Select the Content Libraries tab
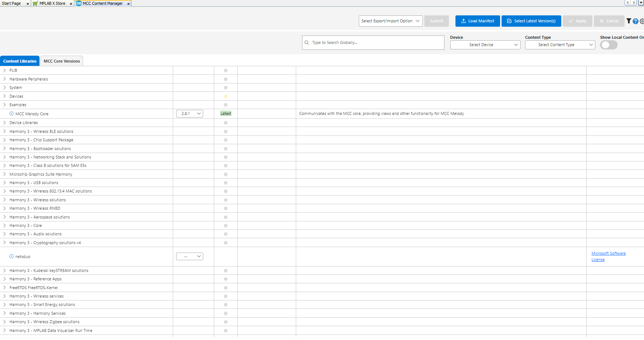This screenshot has height=340, width=644. point(20,61)
